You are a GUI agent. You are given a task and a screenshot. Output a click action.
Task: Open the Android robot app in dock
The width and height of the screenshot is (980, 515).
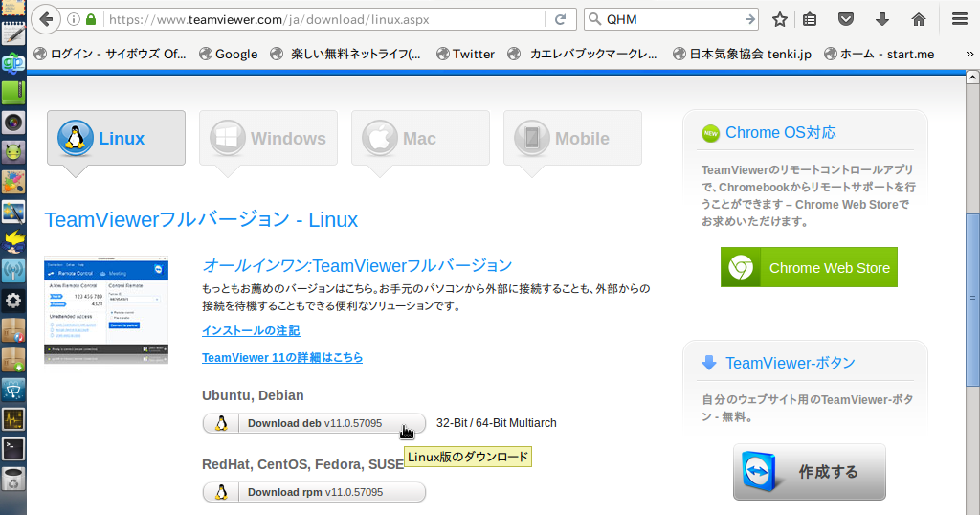click(x=13, y=152)
